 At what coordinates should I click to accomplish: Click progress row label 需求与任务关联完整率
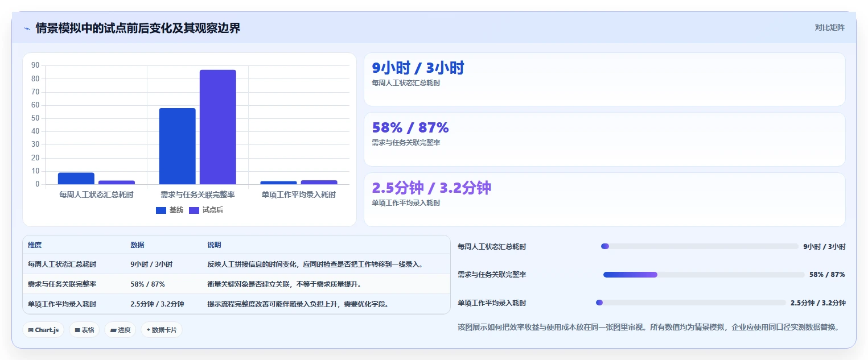click(492, 274)
